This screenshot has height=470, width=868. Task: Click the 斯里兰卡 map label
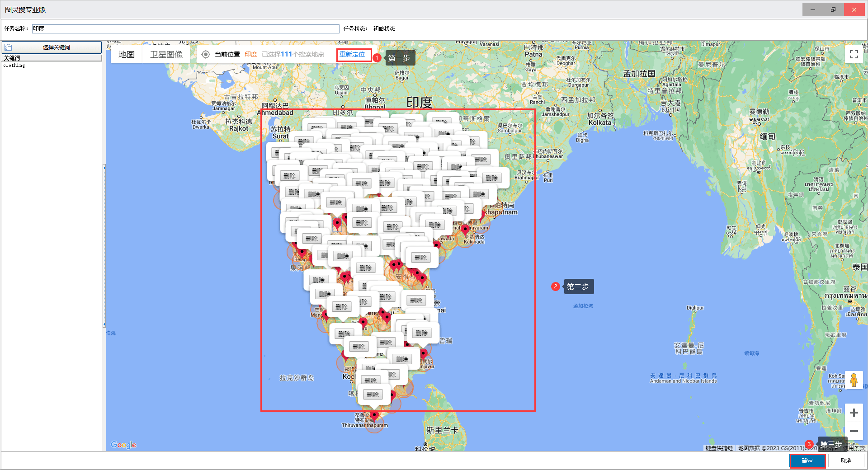tap(443, 430)
